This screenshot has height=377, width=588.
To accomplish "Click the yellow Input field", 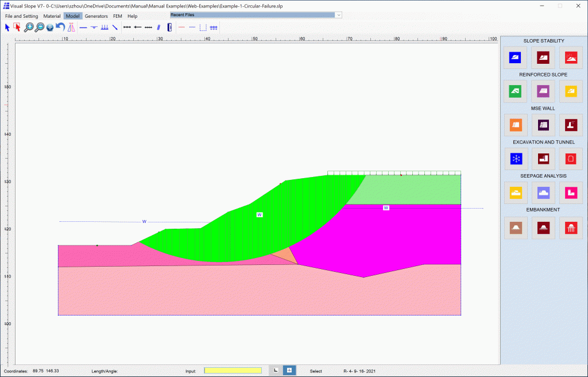I will pyautogui.click(x=233, y=370).
